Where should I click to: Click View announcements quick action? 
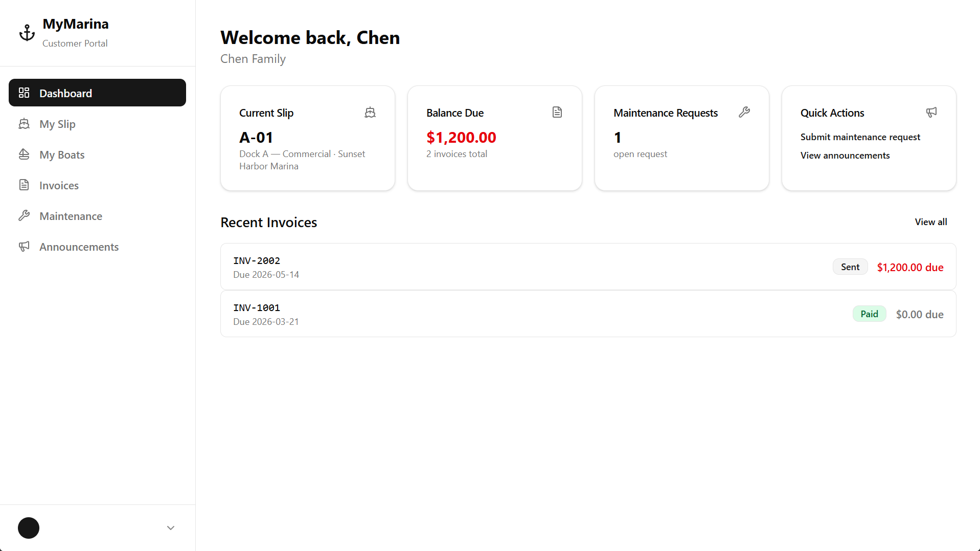(845, 155)
